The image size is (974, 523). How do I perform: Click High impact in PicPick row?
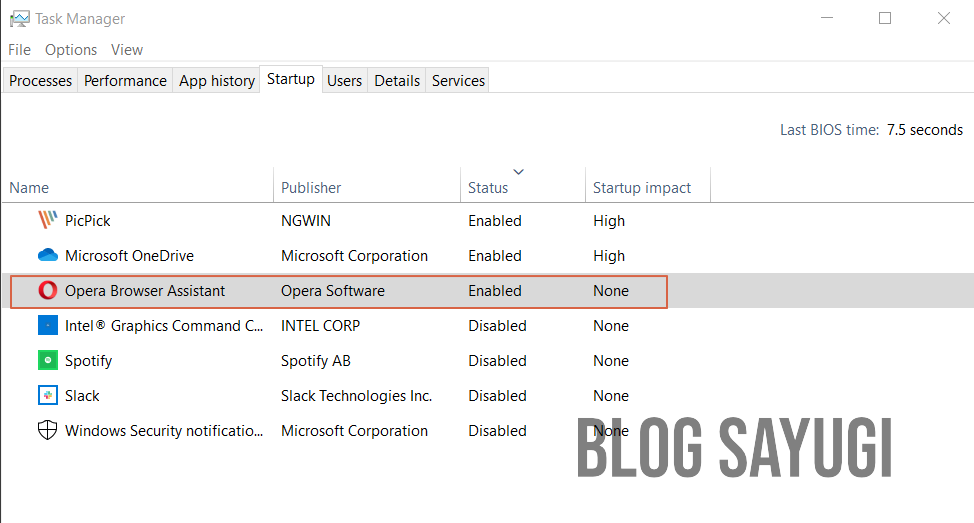609,221
